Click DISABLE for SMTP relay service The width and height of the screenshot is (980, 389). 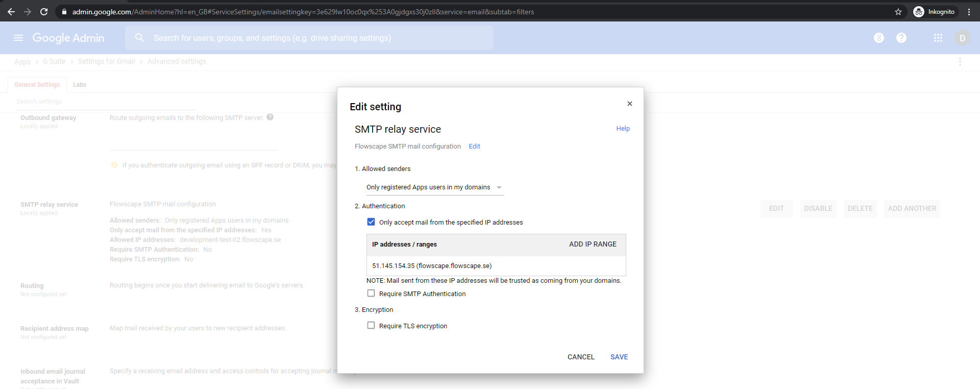point(818,208)
